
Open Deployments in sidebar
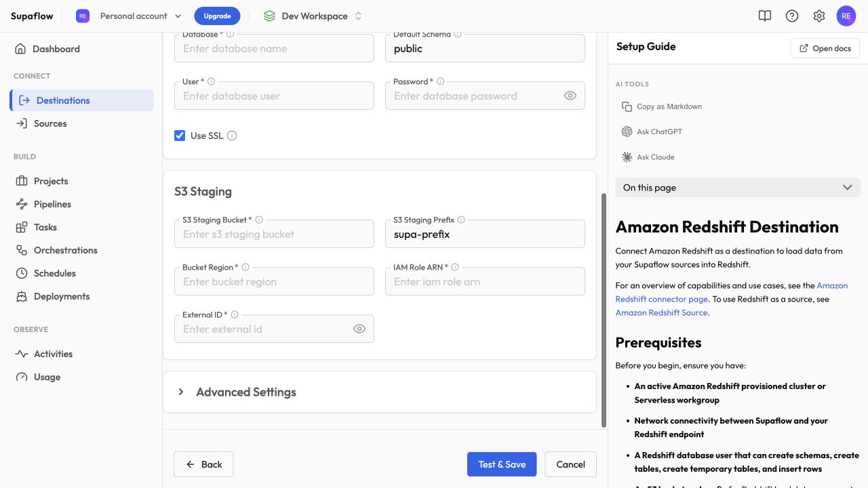point(81,296)
